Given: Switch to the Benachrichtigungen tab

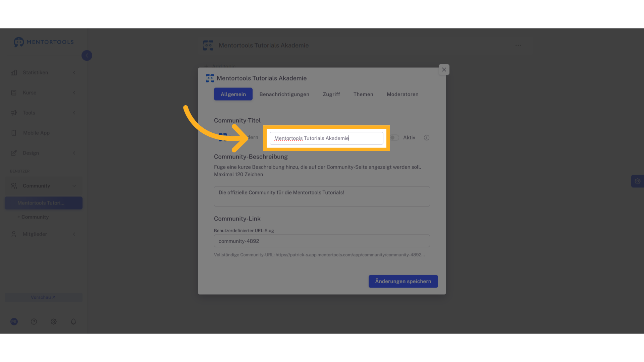Looking at the screenshot, I should (284, 94).
